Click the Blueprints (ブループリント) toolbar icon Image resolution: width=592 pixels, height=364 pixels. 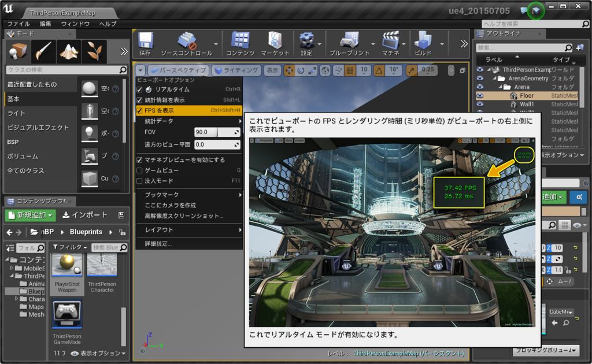click(350, 44)
